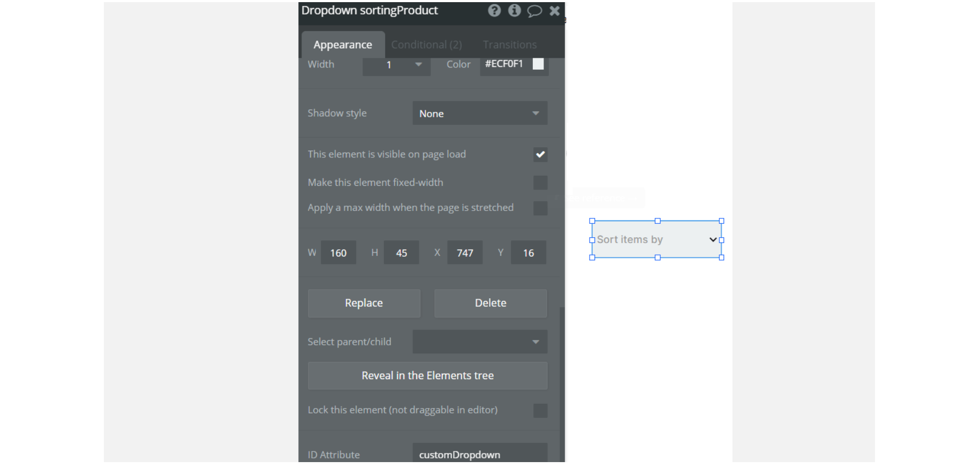The width and height of the screenshot is (980, 468).
Task: Enable max width when page stretched
Action: pos(540,208)
